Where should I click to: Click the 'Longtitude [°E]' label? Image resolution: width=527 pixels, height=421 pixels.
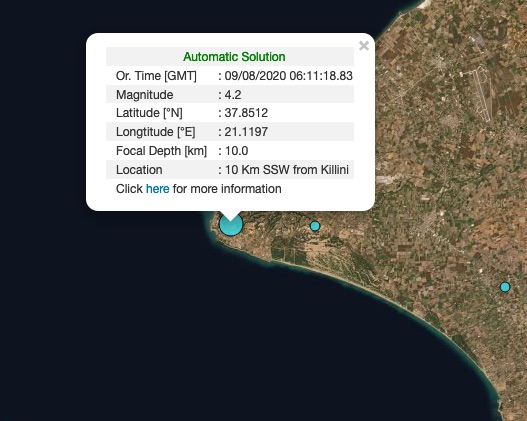[x=156, y=132]
